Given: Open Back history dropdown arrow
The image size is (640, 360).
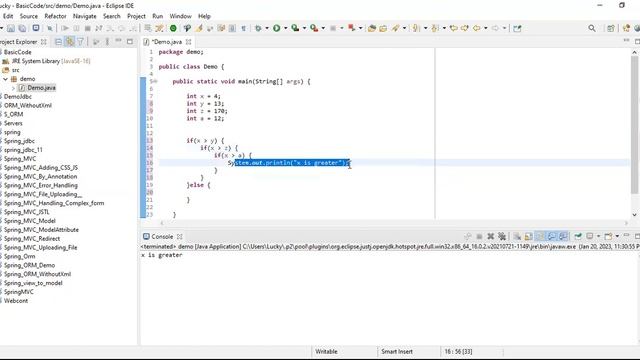Looking at the screenshot, I should pos(485,28).
